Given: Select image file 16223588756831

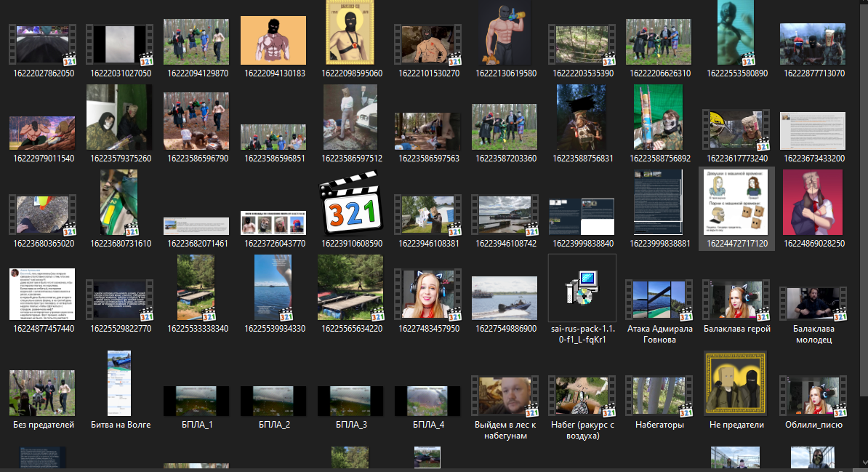Looking at the screenshot, I should 582,117.
